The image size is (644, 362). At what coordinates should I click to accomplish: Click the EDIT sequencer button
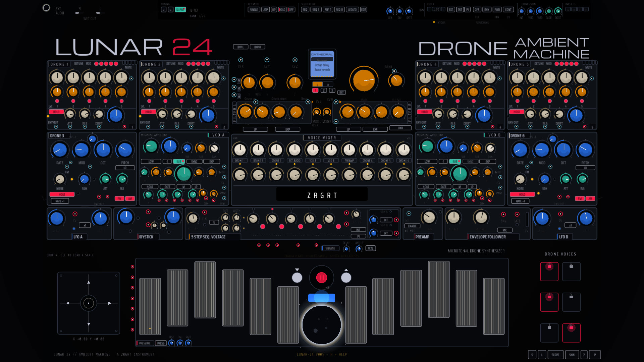pos(364,10)
